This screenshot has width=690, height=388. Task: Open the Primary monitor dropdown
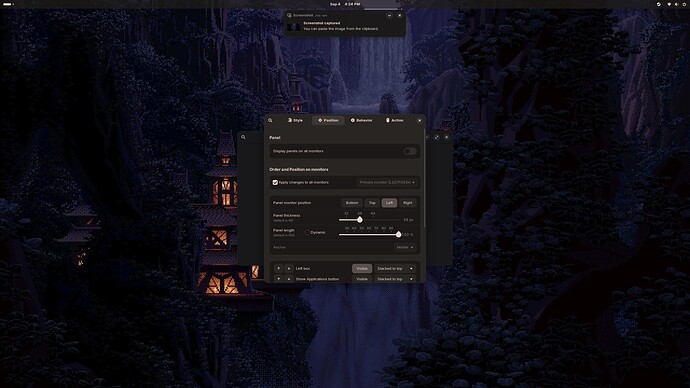[x=387, y=183]
